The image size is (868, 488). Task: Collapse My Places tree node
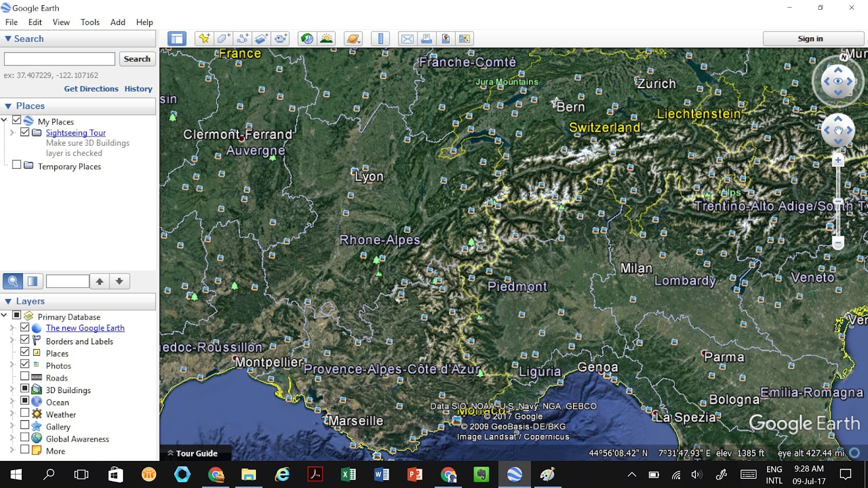(x=4, y=120)
